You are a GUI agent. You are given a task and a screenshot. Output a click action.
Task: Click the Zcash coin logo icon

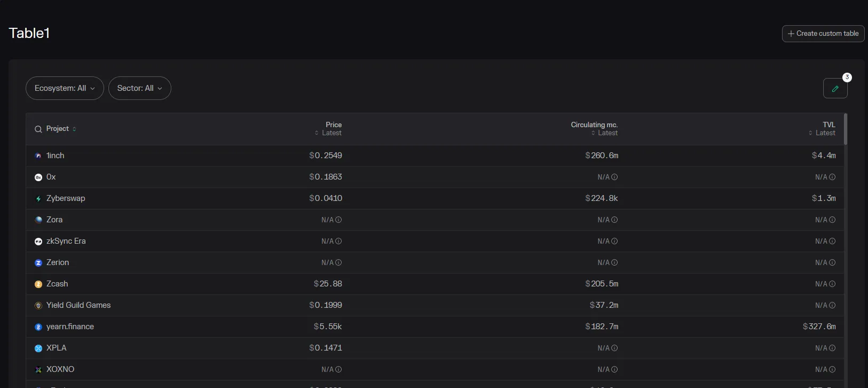(38, 284)
